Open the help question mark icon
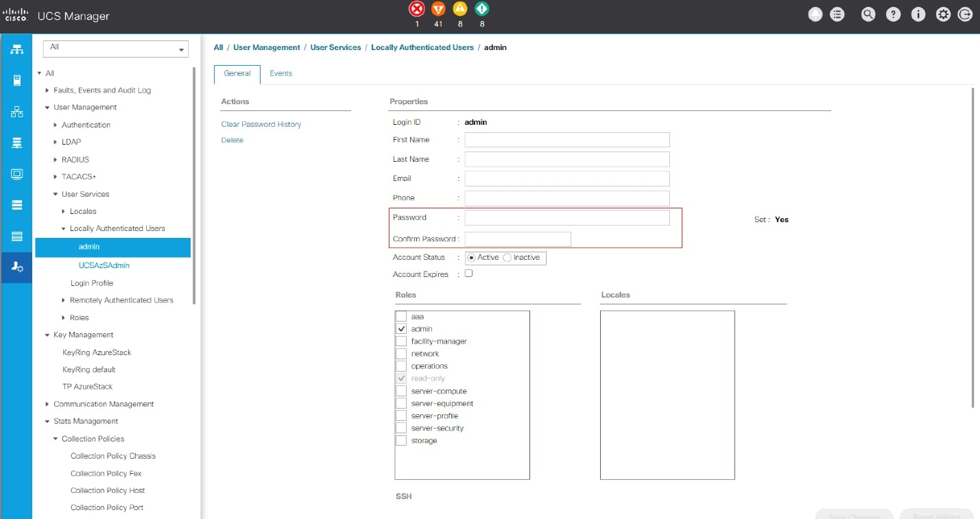The image size is (980, 519). coord(893,14)
